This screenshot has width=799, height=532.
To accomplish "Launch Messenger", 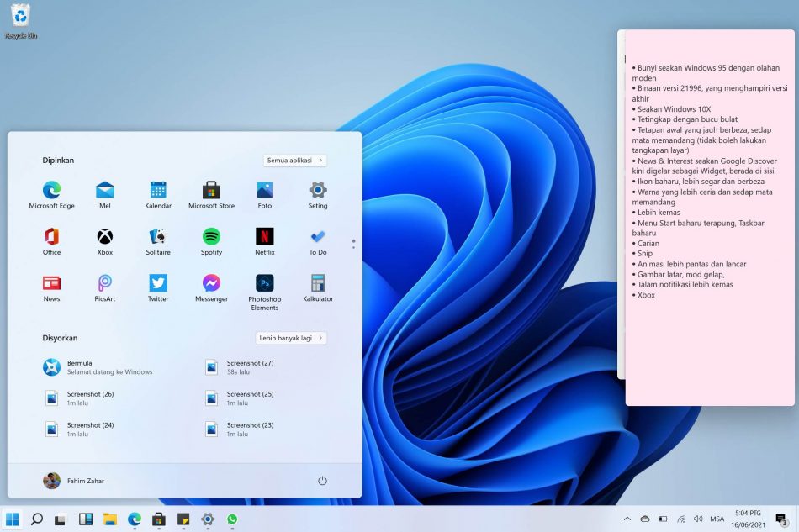I will pyautogui.click(x=211, y=288).
